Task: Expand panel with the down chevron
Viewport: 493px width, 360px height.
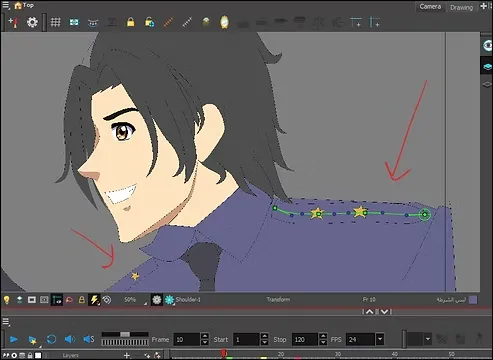Action: click(x=384, y=312)
